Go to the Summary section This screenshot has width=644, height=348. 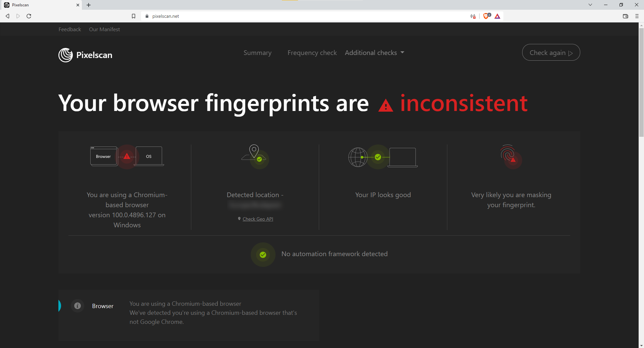257,53
